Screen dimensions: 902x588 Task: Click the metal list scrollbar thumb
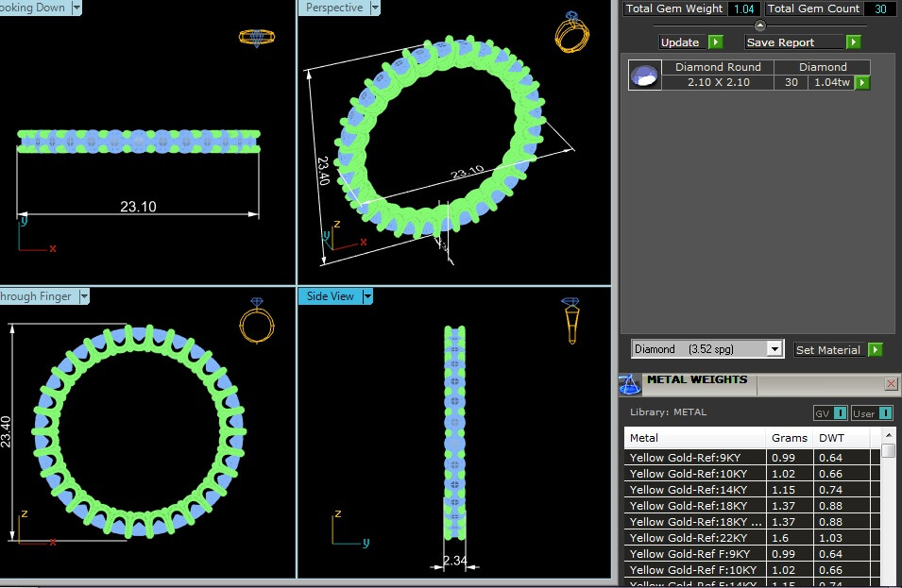[x=889, y=450]
